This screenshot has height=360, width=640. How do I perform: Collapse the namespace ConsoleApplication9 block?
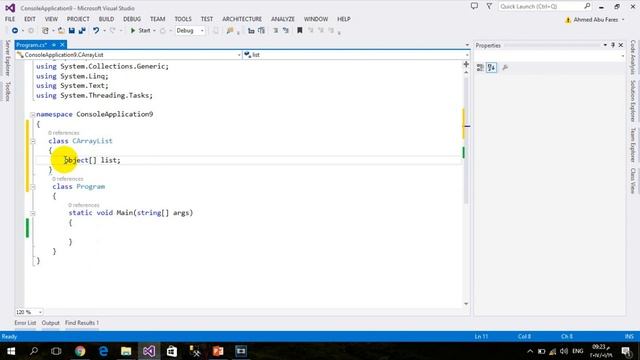click(33, 115)
